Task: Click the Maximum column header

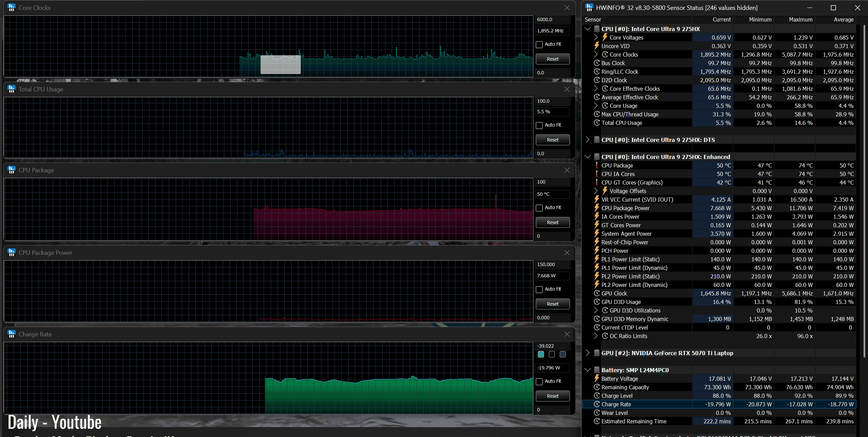Action: click(x=800, y=20)
